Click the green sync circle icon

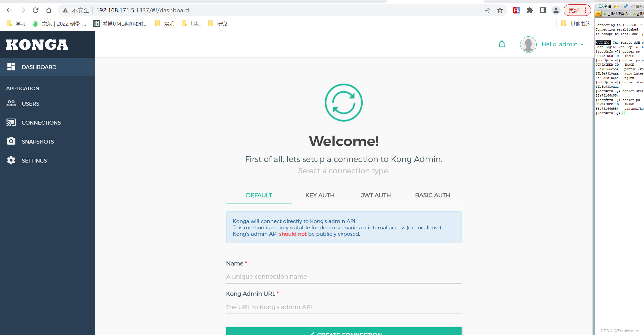coord(344,103)
